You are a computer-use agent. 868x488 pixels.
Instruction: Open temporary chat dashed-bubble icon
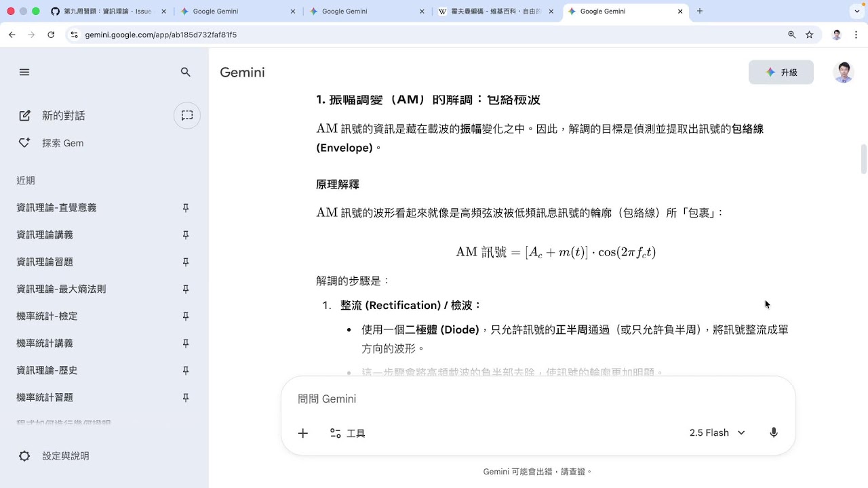[187, 115]
